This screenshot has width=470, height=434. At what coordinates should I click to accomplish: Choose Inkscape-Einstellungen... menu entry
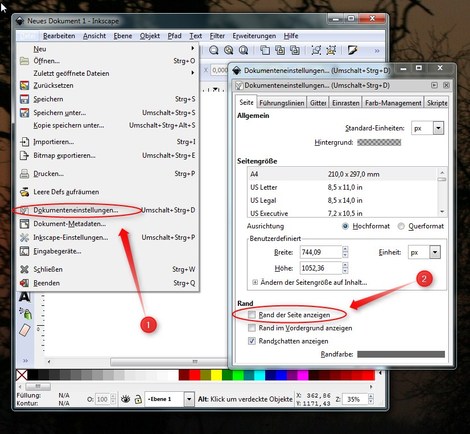click(x=107, y=238)
